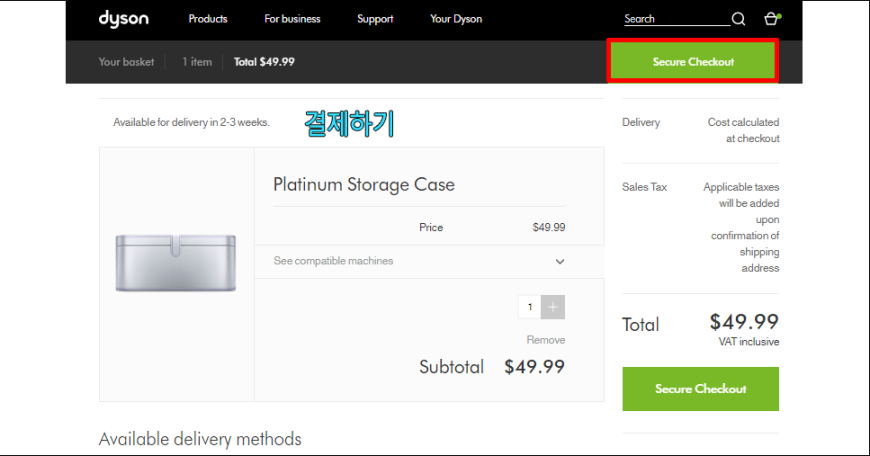Click the lower Secure Checkout button
Screen dimensions: 870x456
[700, 389]
